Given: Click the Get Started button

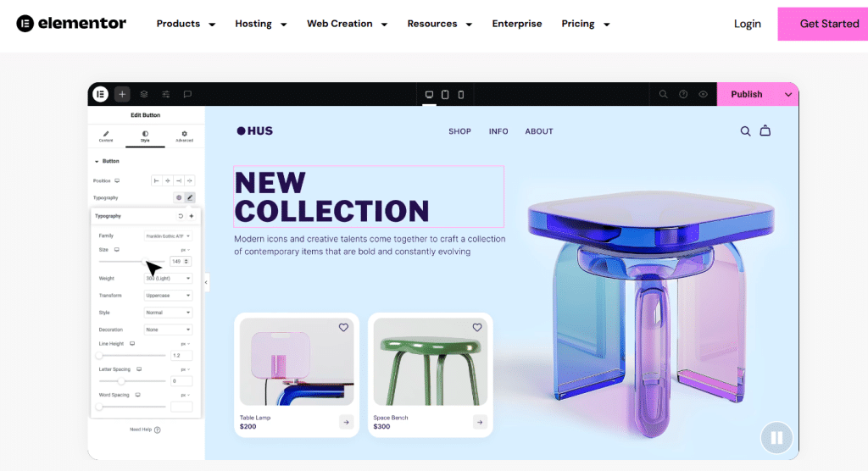Looking at the screenshot, I should coord(823,24).
